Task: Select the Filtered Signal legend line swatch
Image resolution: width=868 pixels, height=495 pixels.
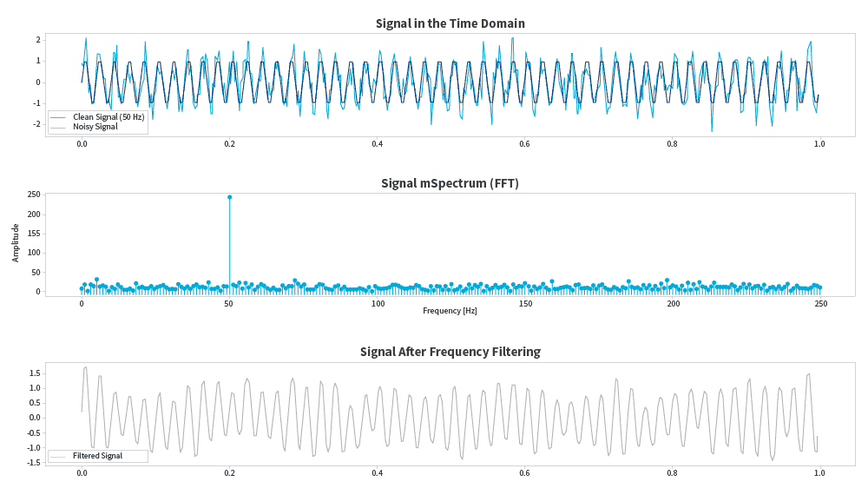Action: tap(58, 456)
